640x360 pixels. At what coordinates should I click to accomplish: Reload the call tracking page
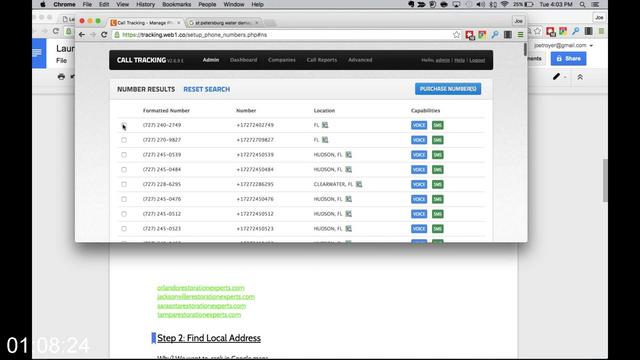tap(104, 35)
